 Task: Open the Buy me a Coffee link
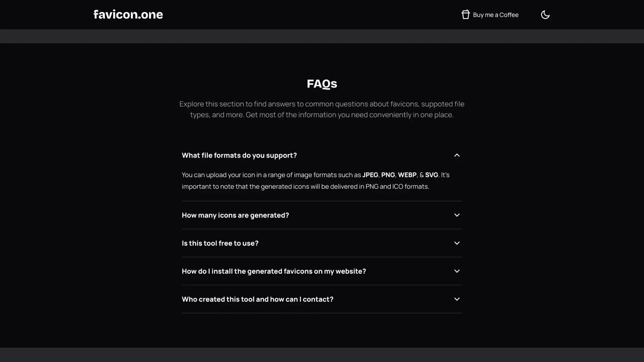pos(495,15)
